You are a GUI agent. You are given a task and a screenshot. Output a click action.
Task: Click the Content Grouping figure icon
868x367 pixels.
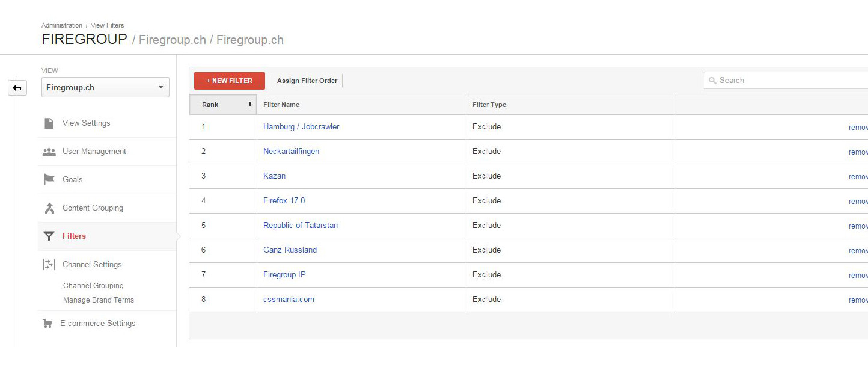49,208
